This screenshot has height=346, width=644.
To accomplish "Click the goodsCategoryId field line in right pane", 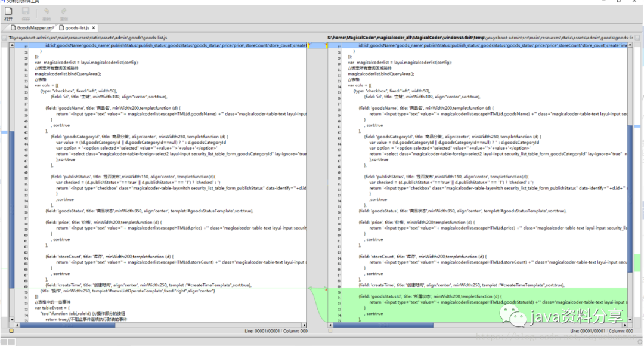I will pyautogui.click(x=453, y=137).
